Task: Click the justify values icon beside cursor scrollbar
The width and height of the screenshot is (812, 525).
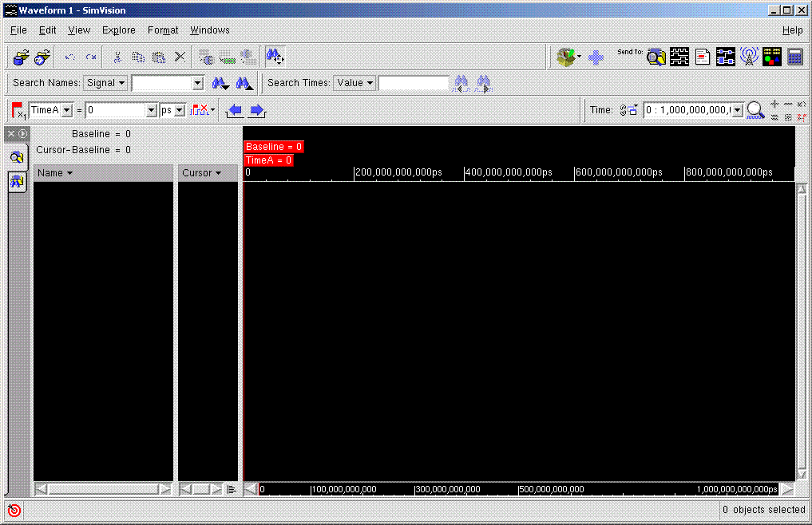Action: coord(232,489)
